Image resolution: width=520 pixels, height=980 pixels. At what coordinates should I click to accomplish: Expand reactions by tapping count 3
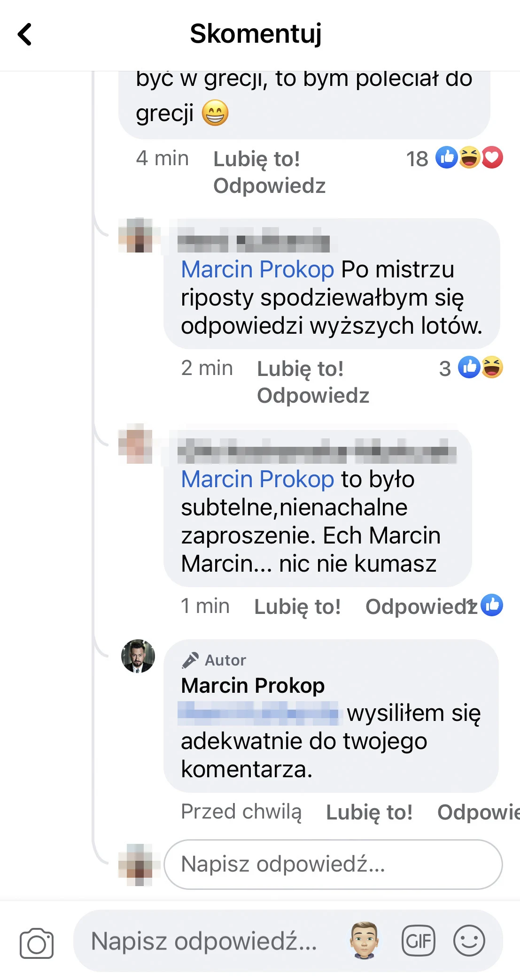pos(444,369)
